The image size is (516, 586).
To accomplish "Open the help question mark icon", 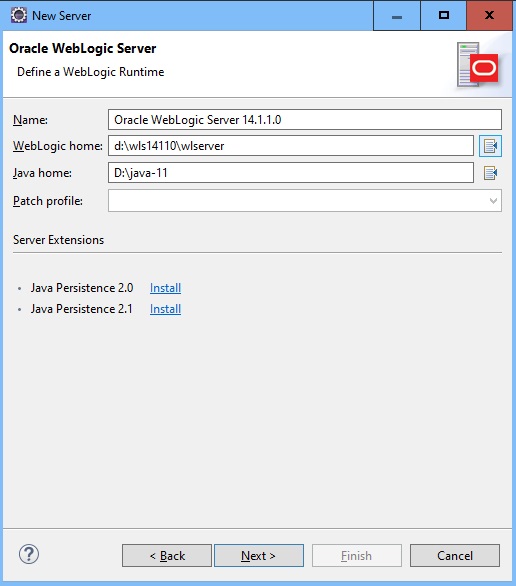I will click(29, 554).
